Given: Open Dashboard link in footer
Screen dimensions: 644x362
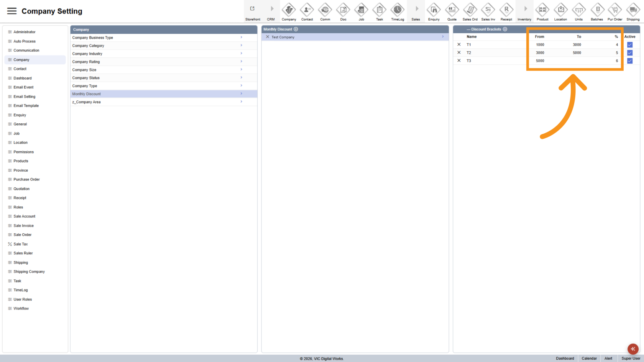Looking at the screenshot, I should tap(565, 359).
